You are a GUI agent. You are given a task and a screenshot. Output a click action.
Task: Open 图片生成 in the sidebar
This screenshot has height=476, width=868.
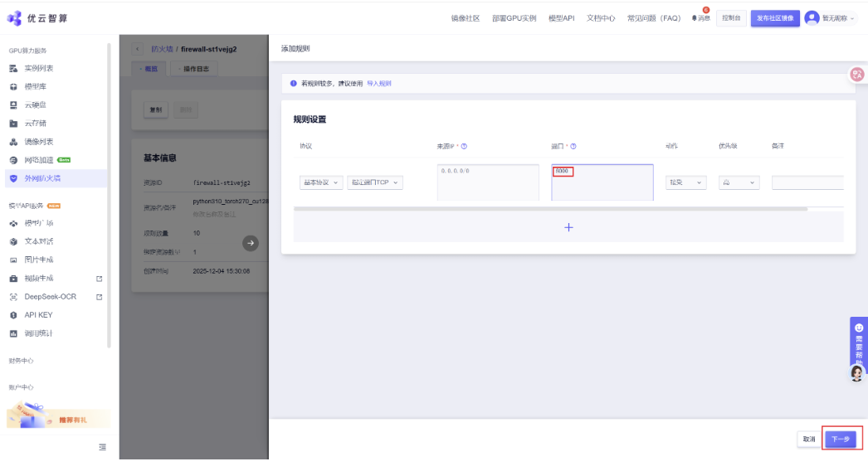pyautogui.click(x=39, y=260)
